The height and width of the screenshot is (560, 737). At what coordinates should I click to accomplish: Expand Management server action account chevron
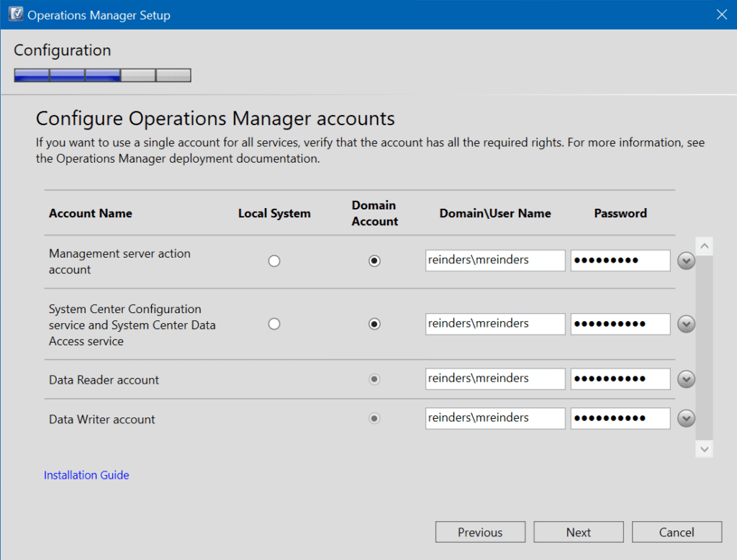coord(686,261)
